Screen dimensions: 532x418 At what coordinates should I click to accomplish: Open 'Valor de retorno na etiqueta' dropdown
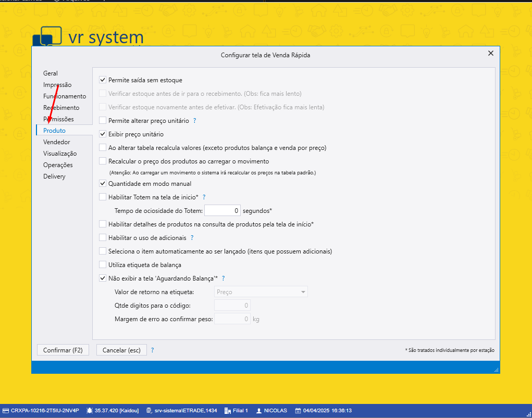261,292
